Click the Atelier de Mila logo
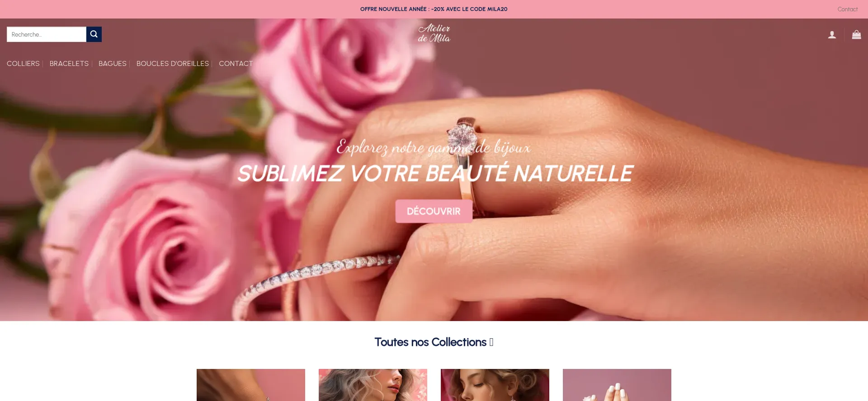This screenshot has width=868, height=401. [434, 33]
